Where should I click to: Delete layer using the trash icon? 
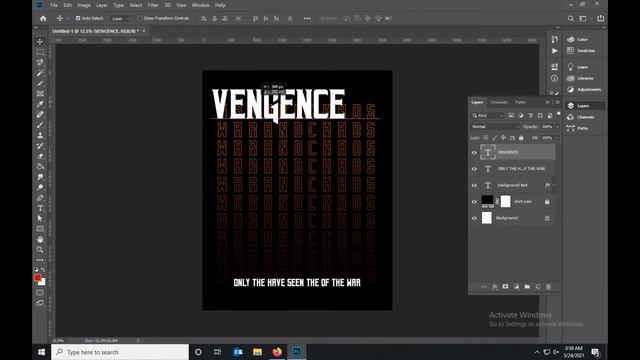coord(549,287)
